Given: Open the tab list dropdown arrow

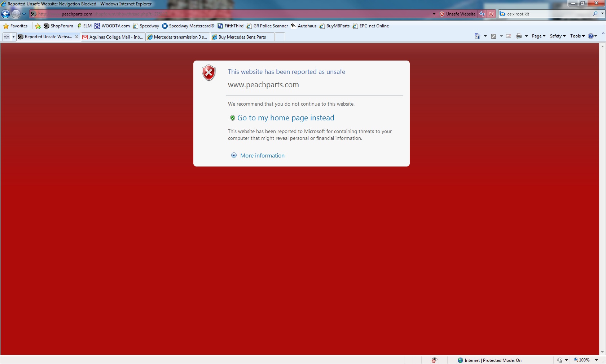Looking at the screenshot, I should click(x=13, y=37).
